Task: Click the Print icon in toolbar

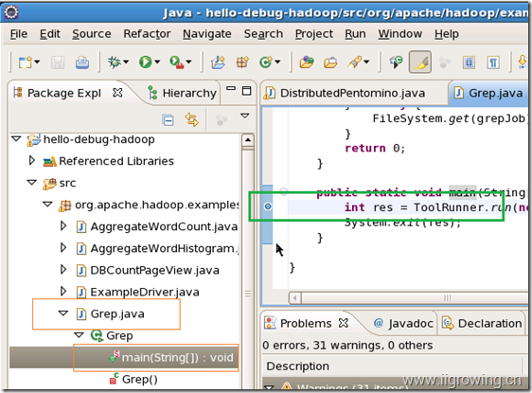Action: 82,63
